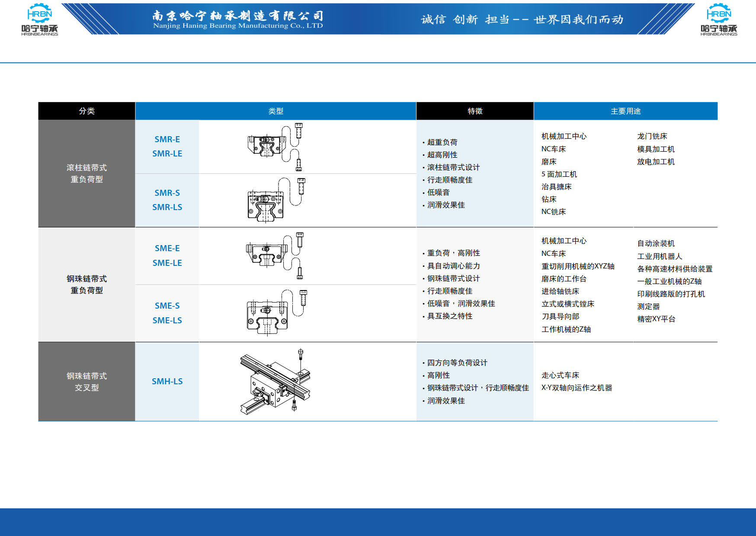Click the 模具加工机 application text
756x536 pixels.
[656, 149]
